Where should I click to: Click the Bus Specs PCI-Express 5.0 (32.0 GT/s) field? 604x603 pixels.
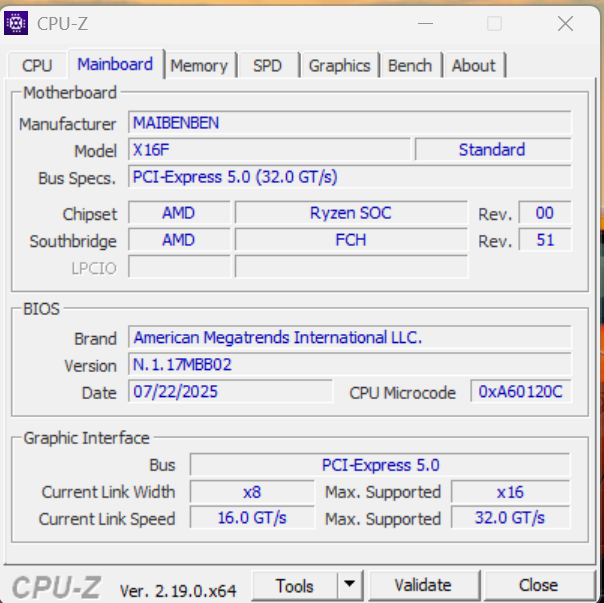(349, 177)
